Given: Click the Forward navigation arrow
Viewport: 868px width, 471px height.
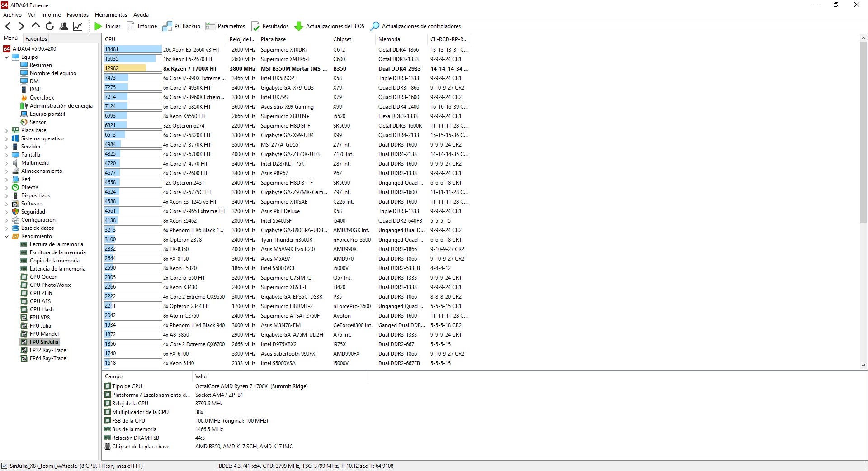Looking at the screenshot, I should pyautogui.click(x=21, y=26).
